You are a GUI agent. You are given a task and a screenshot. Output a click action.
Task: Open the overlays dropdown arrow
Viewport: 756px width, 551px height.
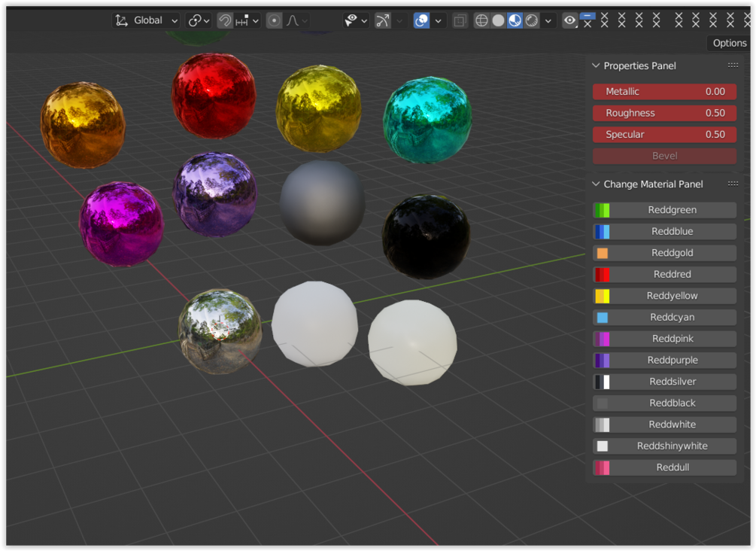click(x=438, y=21)
